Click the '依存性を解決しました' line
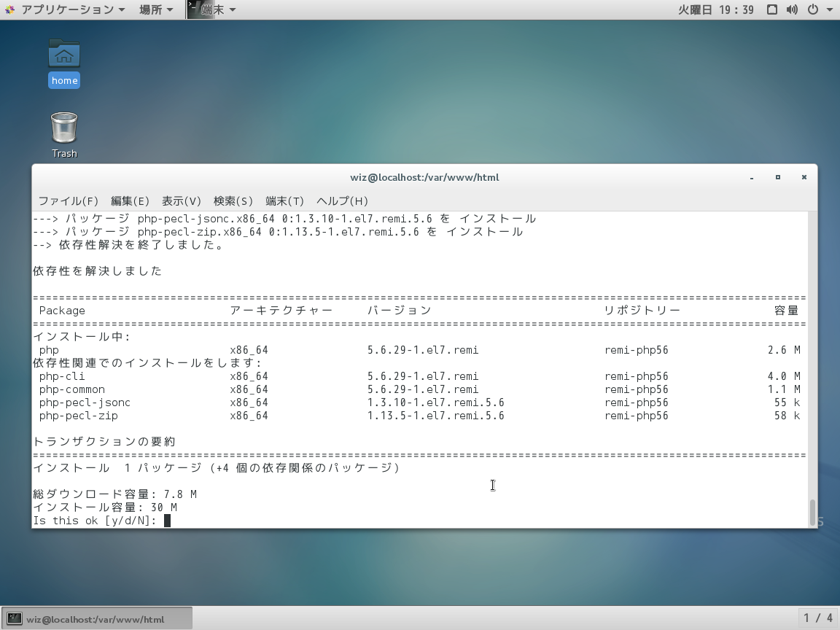 (98, 271)
